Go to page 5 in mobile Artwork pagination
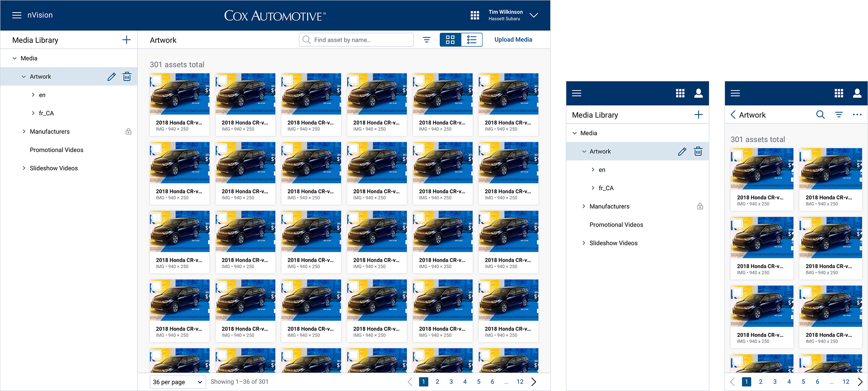868x391 pixels. pos(803,382)
